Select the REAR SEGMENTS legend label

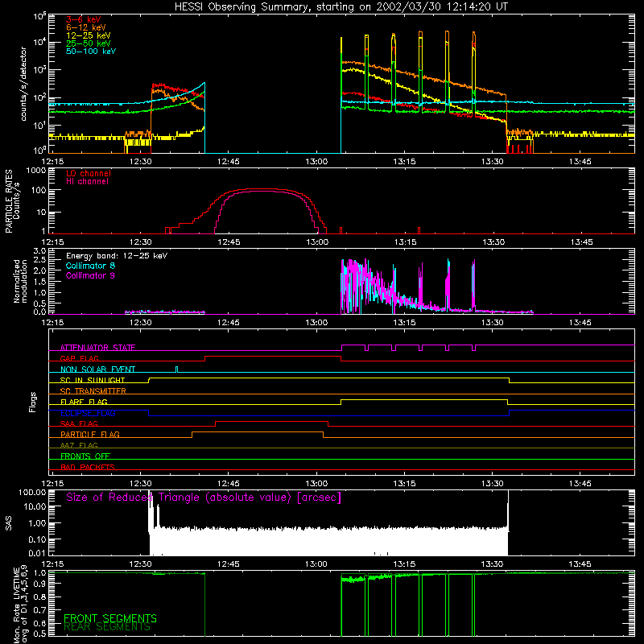(x=107, y=627)
